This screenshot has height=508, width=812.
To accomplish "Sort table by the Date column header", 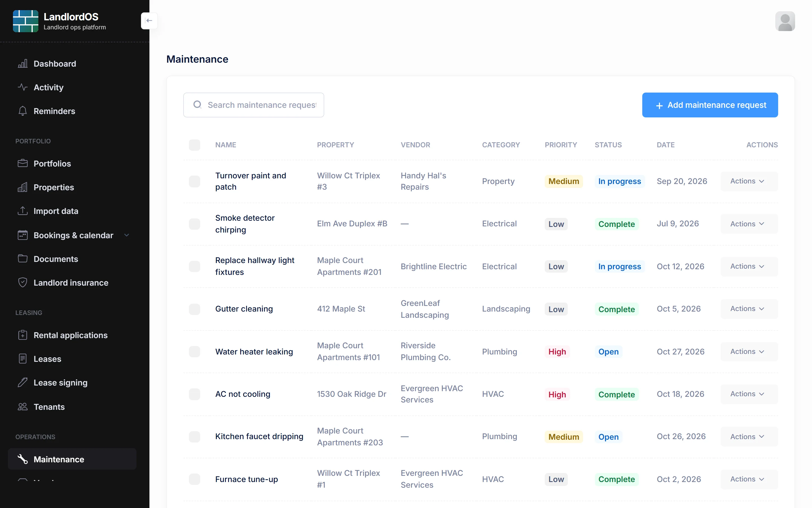I will click(x=665, y=145).
